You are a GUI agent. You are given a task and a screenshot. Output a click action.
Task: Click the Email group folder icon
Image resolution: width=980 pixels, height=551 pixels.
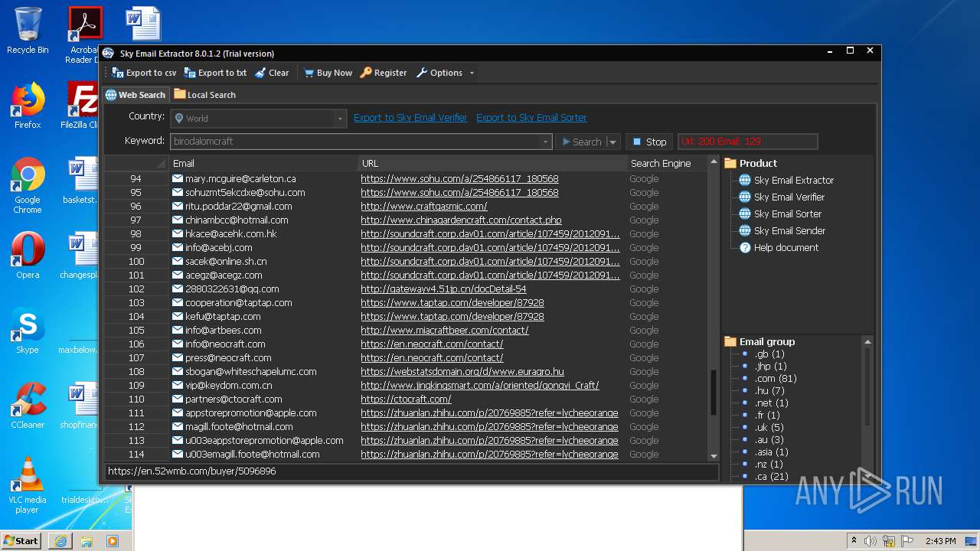click(x=730, y=341)
